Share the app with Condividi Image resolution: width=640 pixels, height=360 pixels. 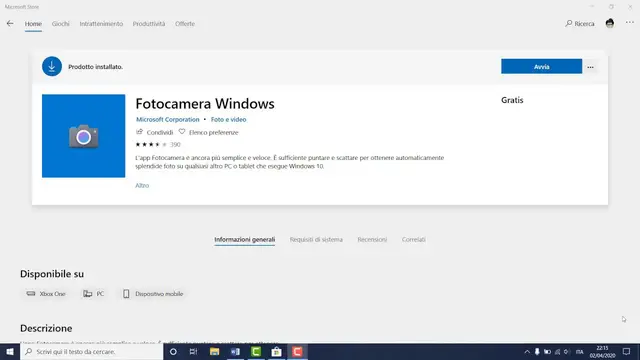154,132
